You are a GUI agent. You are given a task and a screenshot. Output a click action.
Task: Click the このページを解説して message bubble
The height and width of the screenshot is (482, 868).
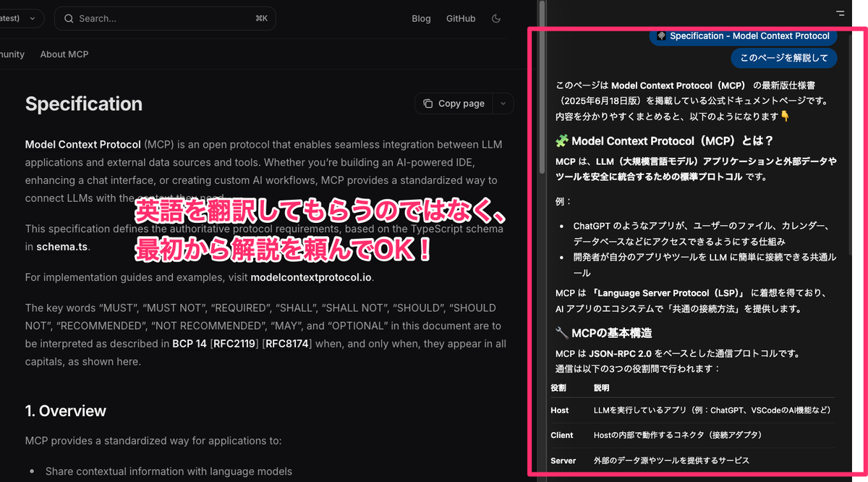783,58
